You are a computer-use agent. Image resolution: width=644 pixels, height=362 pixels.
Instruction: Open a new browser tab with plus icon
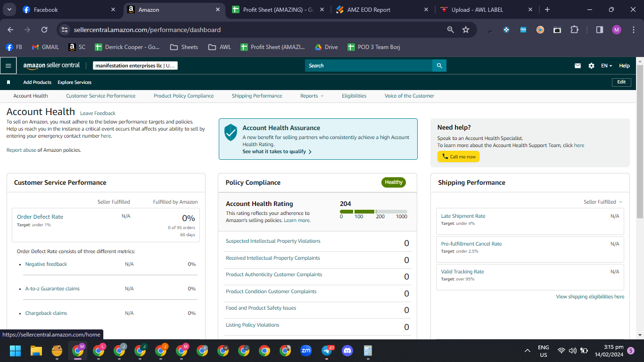click(x=547, y=9)
